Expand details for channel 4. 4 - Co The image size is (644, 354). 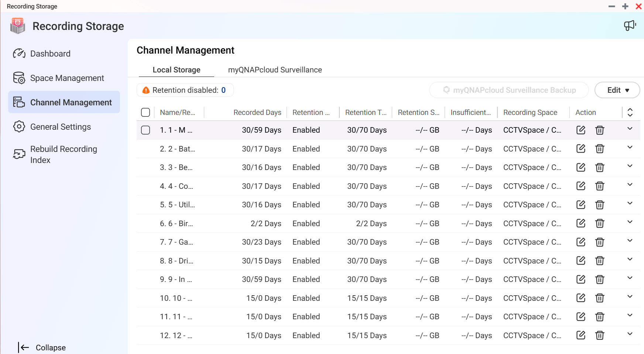(x=630, y=184)
